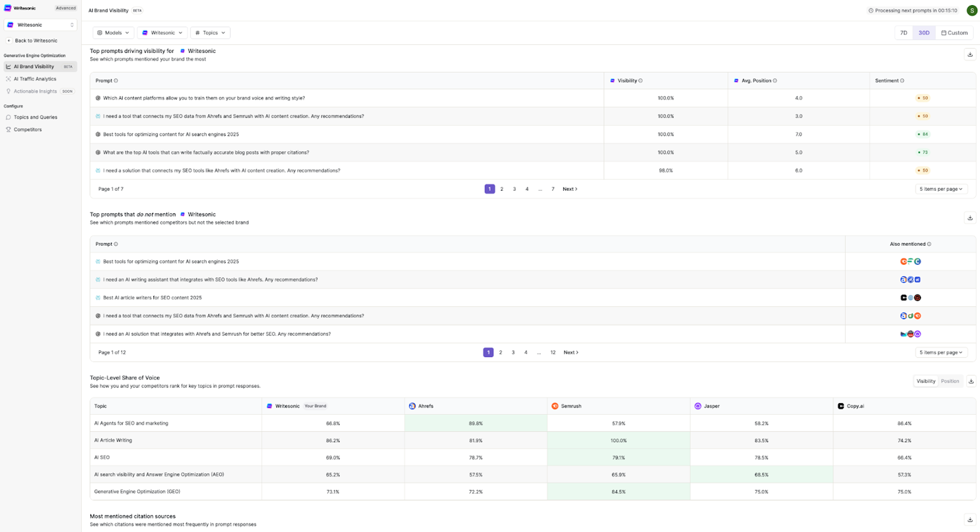This screenshot has width=980, height=532.
Task: Click the info icon beside Visibility column
Action: (641, 81)
